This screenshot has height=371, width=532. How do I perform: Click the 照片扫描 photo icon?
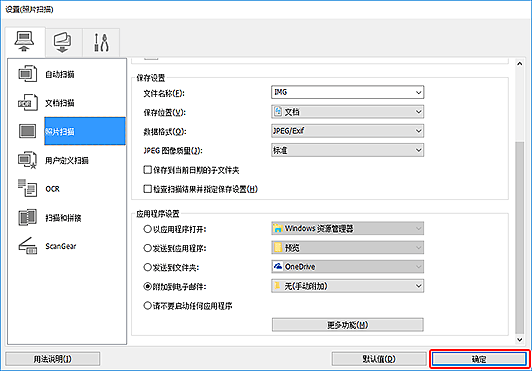click(27, 131)
